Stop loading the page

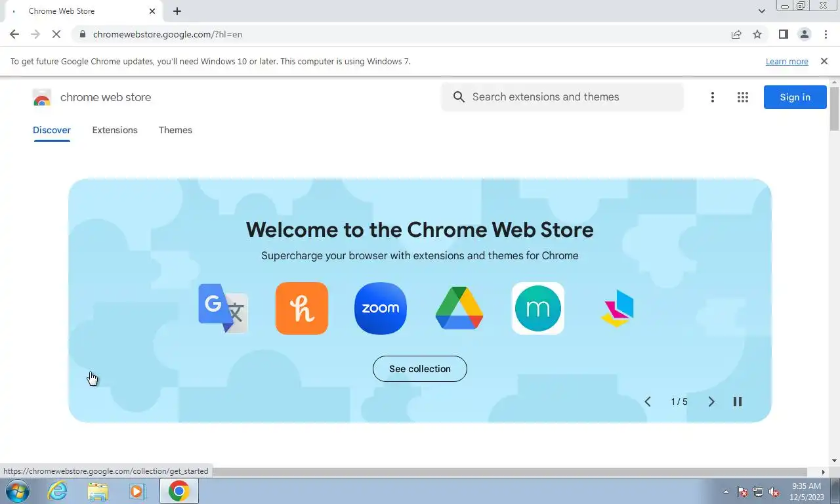[56, 34]
